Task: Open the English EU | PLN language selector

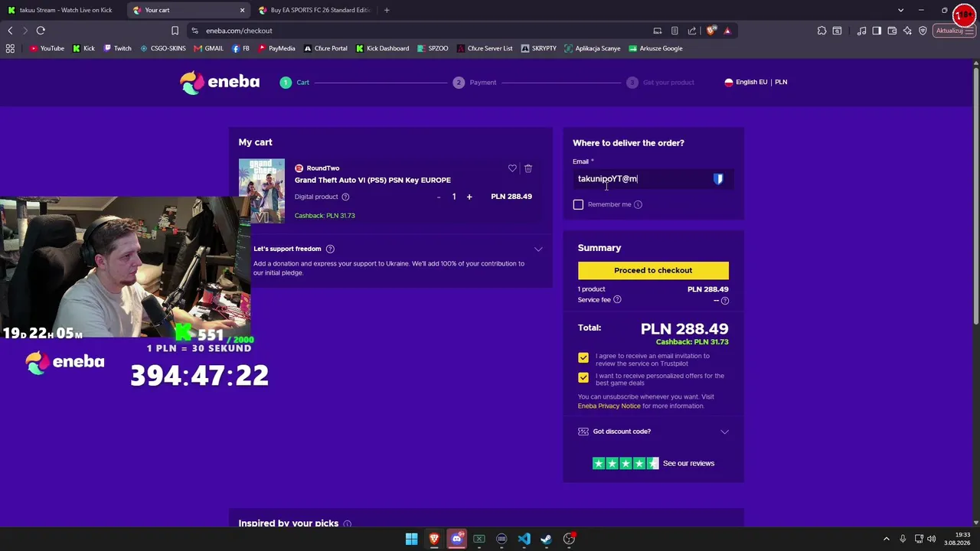Action: pos(756,82)
